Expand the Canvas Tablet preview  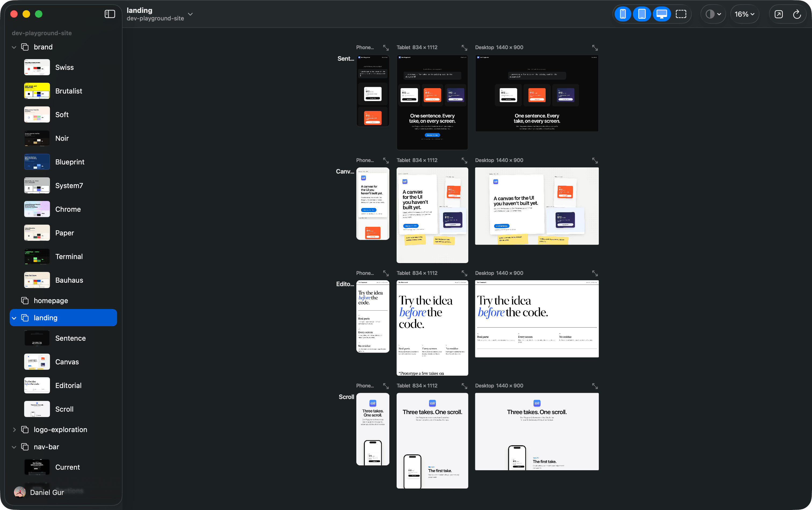click(x=464, y=160)
